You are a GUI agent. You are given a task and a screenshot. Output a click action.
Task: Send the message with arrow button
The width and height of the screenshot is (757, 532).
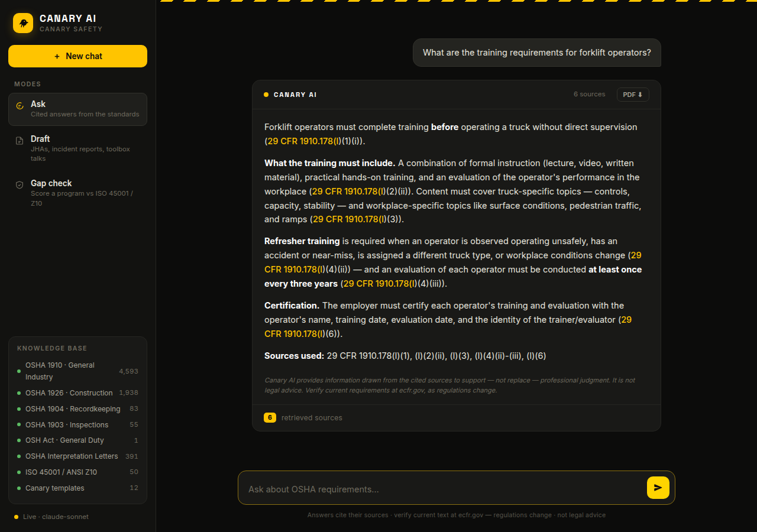point(658,488)
